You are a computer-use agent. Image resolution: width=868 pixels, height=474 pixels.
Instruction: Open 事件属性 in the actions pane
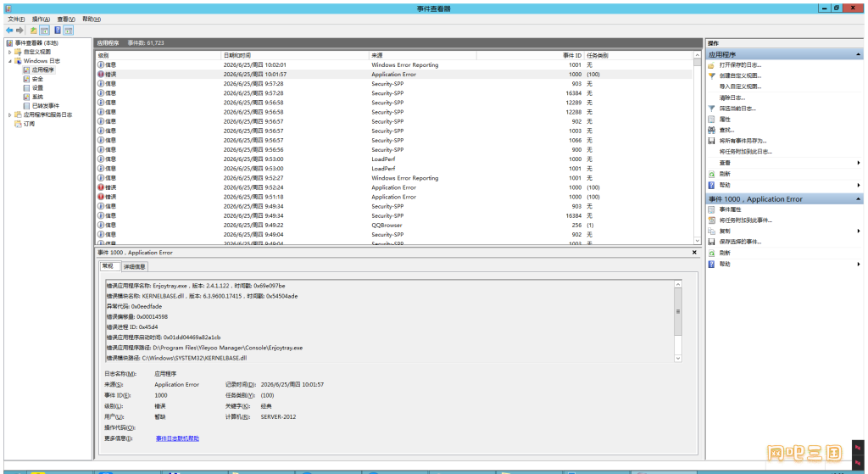[730, 209]
